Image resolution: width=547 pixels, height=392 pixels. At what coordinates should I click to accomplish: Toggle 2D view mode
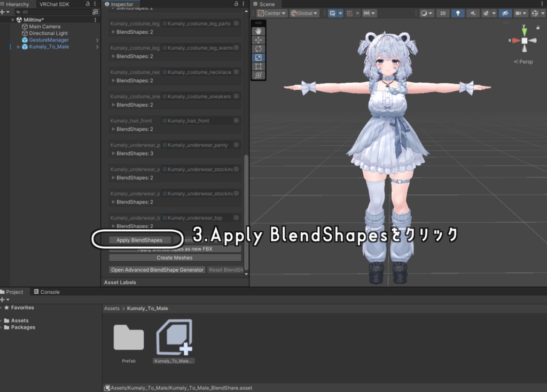pos(443,13)
